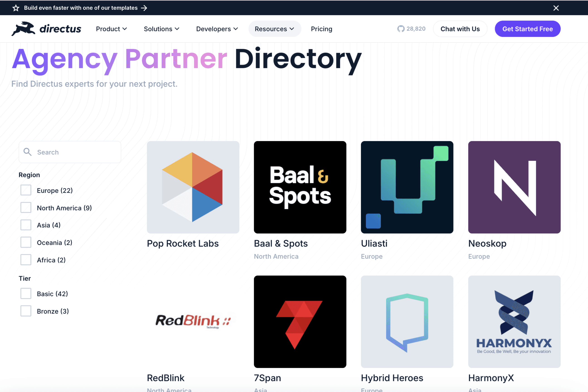This screenshot has width=588, height=392.
Task: Go to the Pricing page
Action: coord(321,29)
